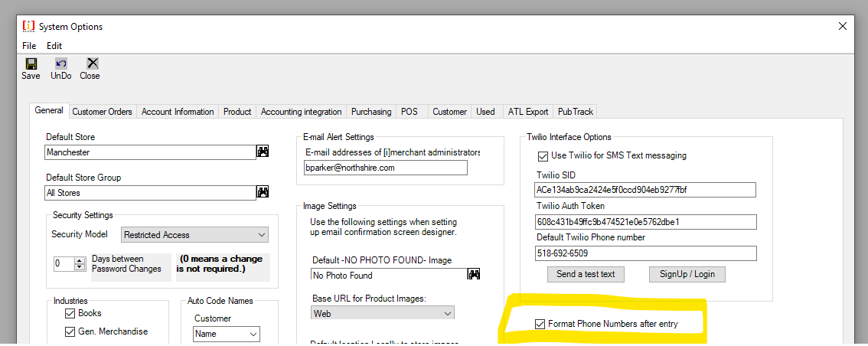Click the Default Store field with Manchester

[150, 152]
